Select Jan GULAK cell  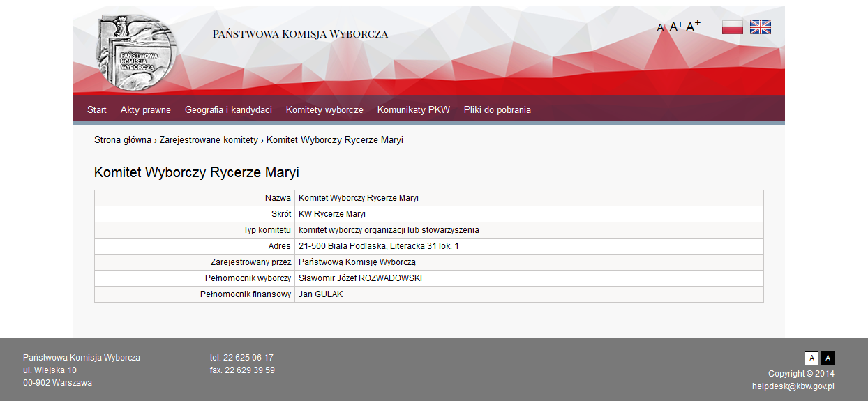[x=529, y=294]
